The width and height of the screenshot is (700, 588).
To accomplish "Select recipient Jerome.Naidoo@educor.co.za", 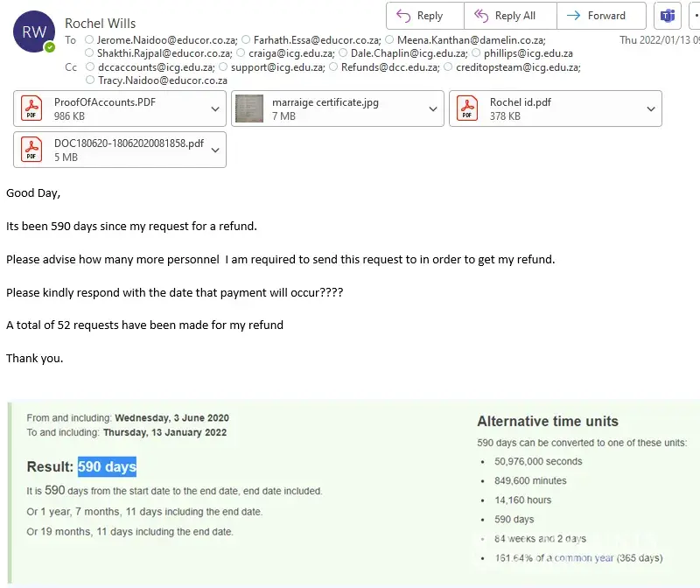I will (167, 40).
